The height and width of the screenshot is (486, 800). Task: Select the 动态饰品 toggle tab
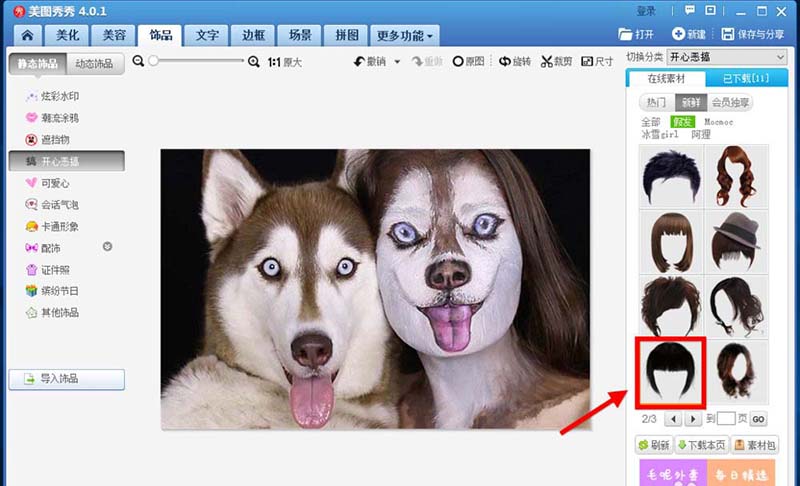[95, 64]
